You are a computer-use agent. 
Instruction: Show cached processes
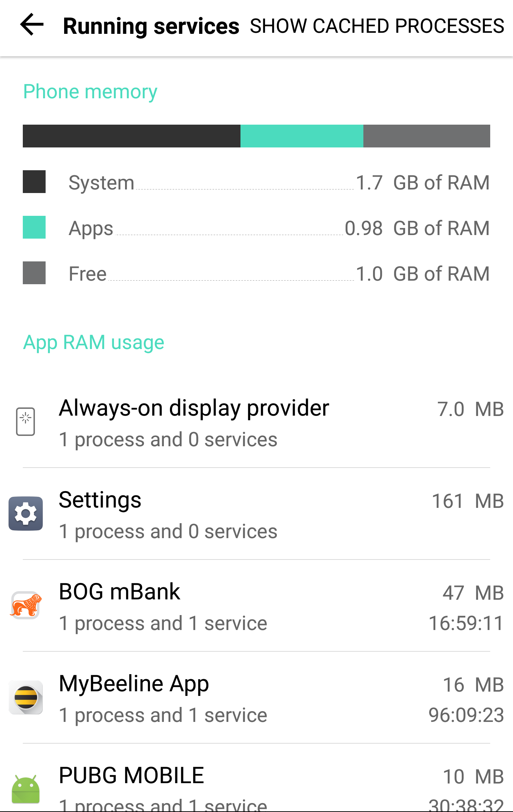coord(377,26)
